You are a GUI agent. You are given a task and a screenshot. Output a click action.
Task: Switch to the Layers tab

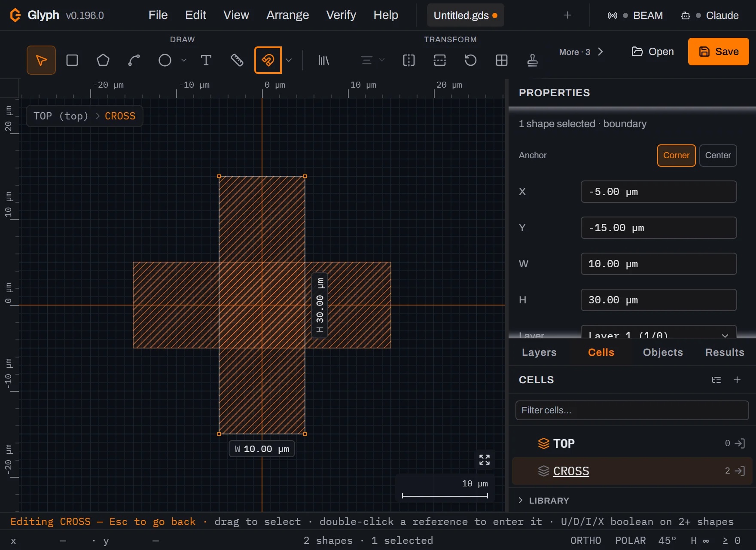(x=539, y=352)
